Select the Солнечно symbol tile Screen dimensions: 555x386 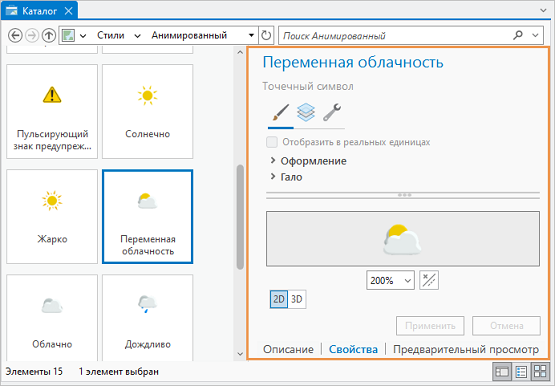[148, 111]
